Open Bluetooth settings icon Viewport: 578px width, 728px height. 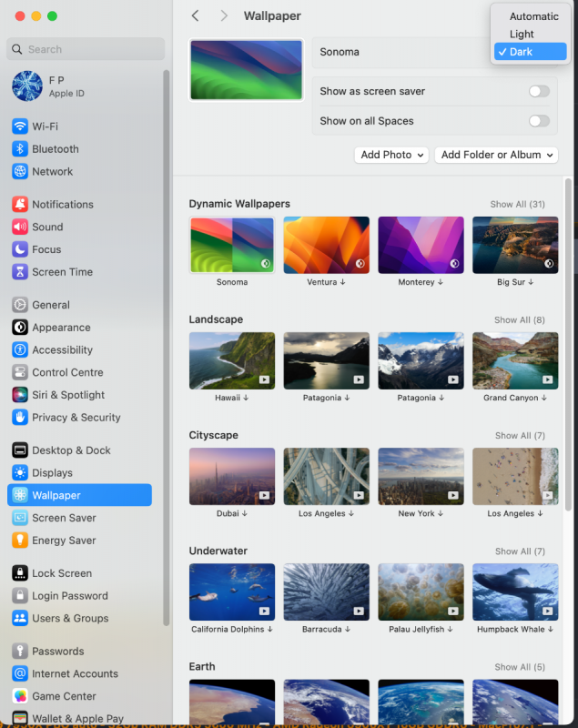(x=20, y=149)
